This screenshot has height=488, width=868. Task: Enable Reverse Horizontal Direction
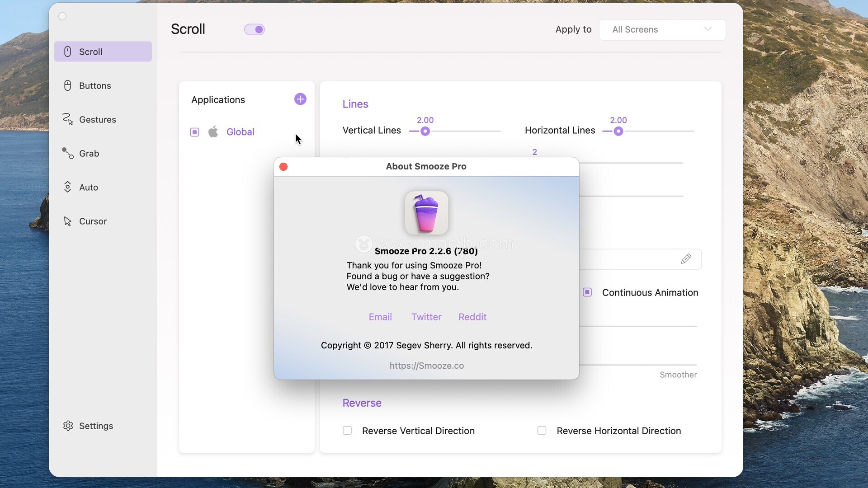click(542, 430)
